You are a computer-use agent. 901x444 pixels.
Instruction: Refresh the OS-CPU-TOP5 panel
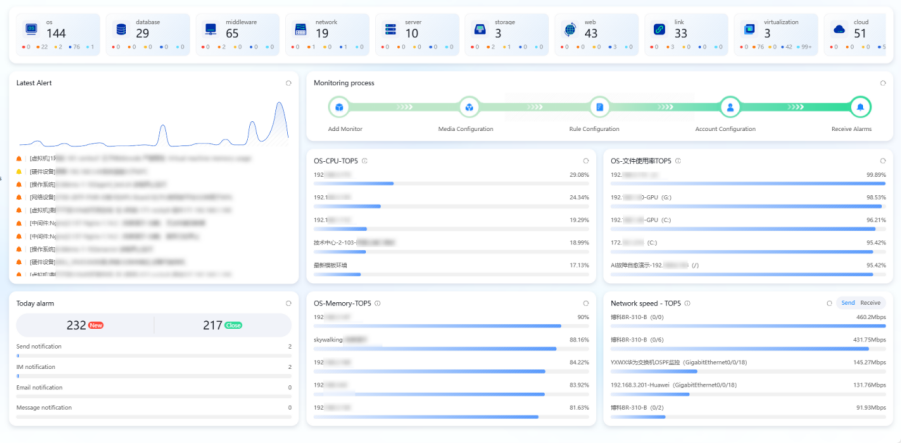click(x=586, y=160)
